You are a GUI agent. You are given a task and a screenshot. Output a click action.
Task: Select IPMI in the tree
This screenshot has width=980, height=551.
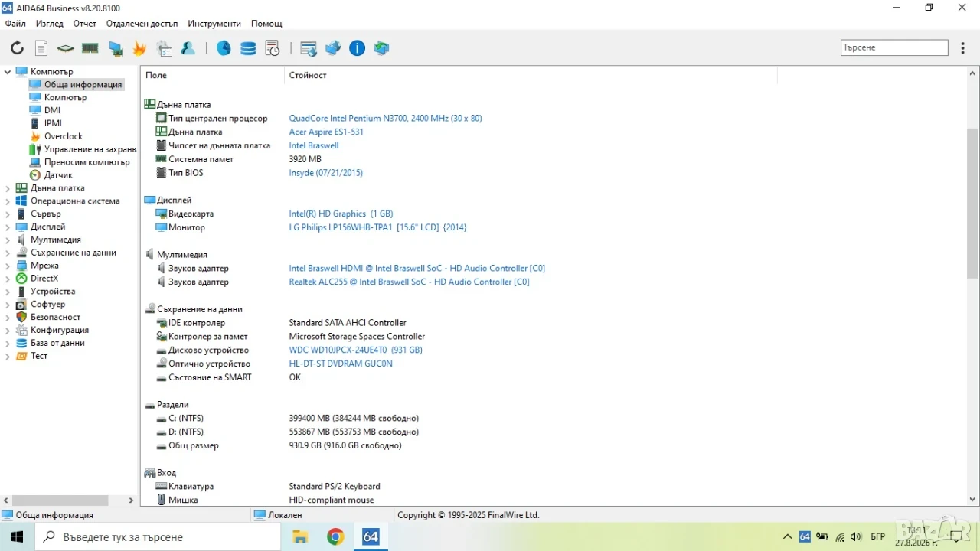click(x=53, y=124)
